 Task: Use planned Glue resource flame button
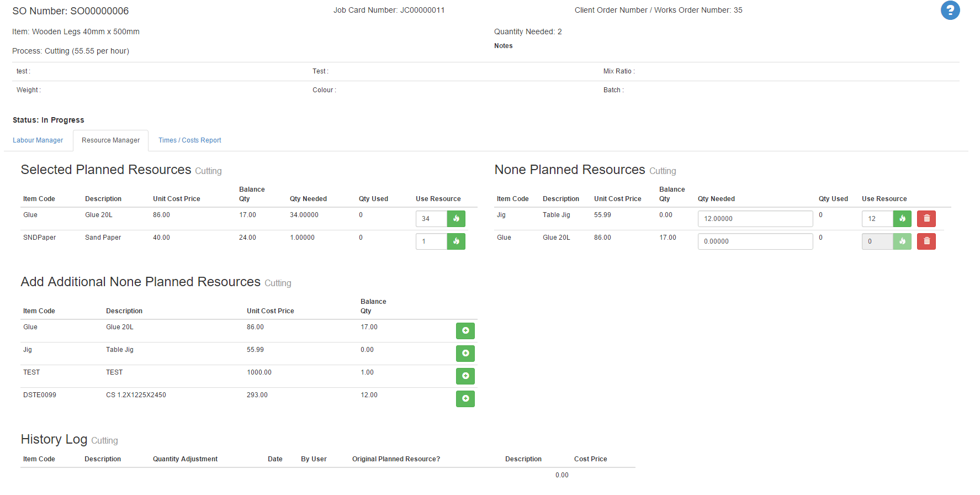[456, 219]
